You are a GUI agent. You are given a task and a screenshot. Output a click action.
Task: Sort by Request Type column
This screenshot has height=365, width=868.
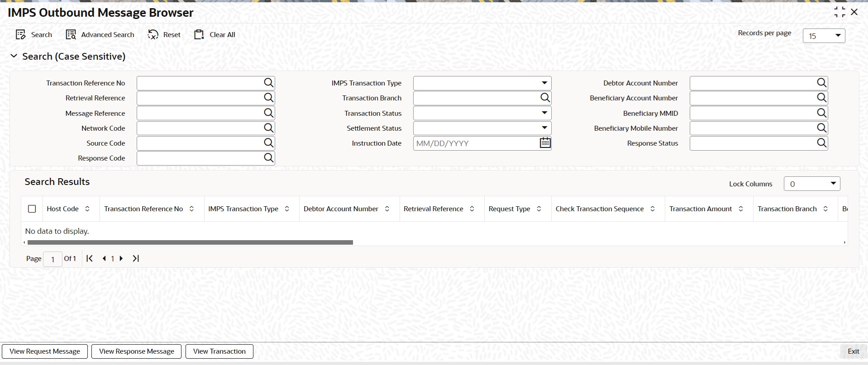pyautogui.click(x=539, y=209)
